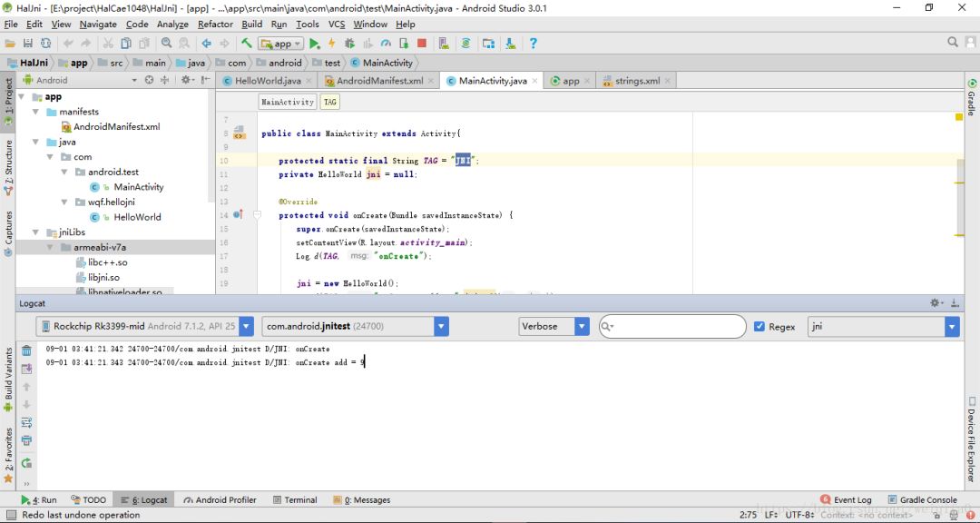The height and width of the screenshot is (523, 980).
Task: Hide the Logcat panel with the download-arrow icon
Action: pyautogui.click(x=955, y=302)
